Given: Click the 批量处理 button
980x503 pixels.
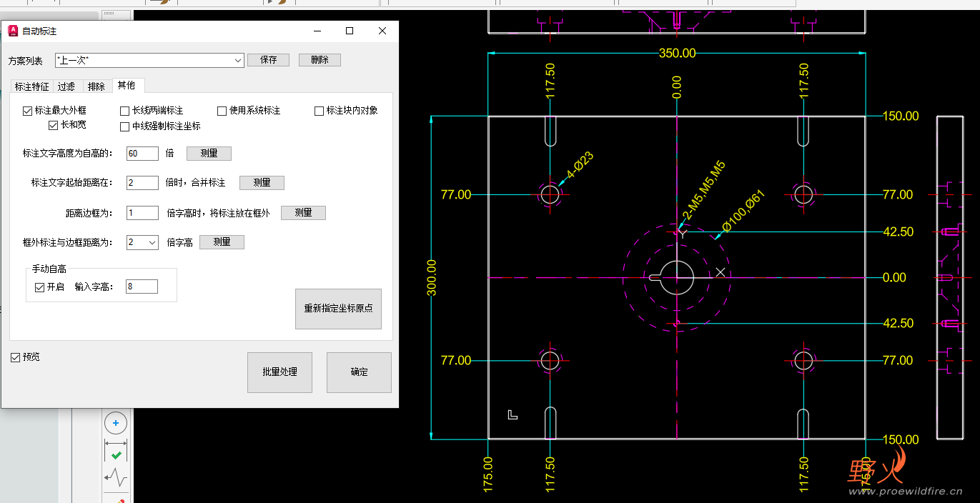Looking at the screenshot, I should click(x=279, y=372).
